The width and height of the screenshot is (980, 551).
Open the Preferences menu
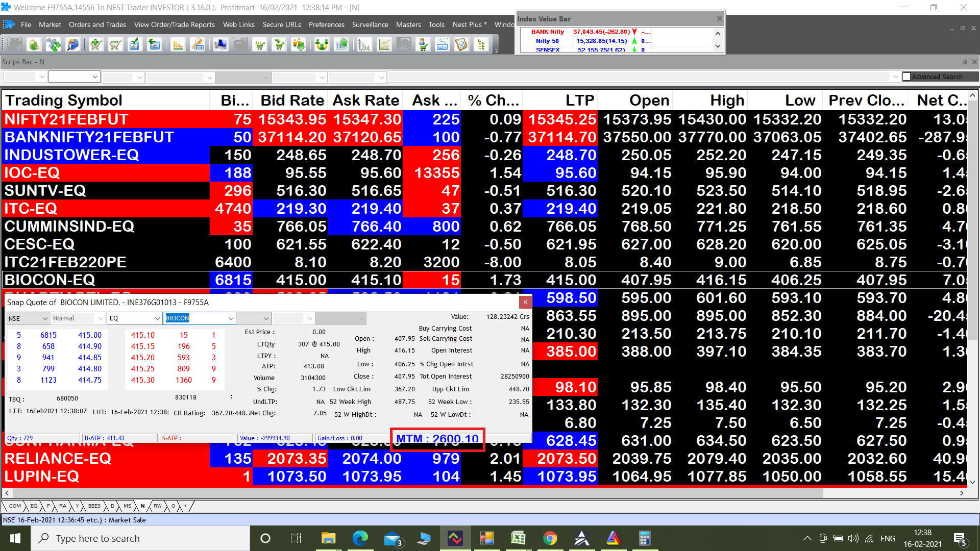(x=327, y=24)
